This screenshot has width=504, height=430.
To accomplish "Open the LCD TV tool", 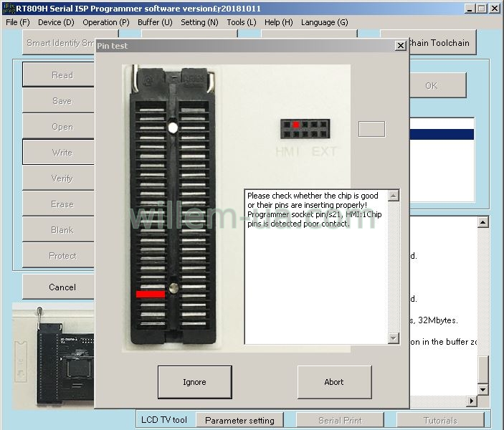I will [x=164, y=420].
